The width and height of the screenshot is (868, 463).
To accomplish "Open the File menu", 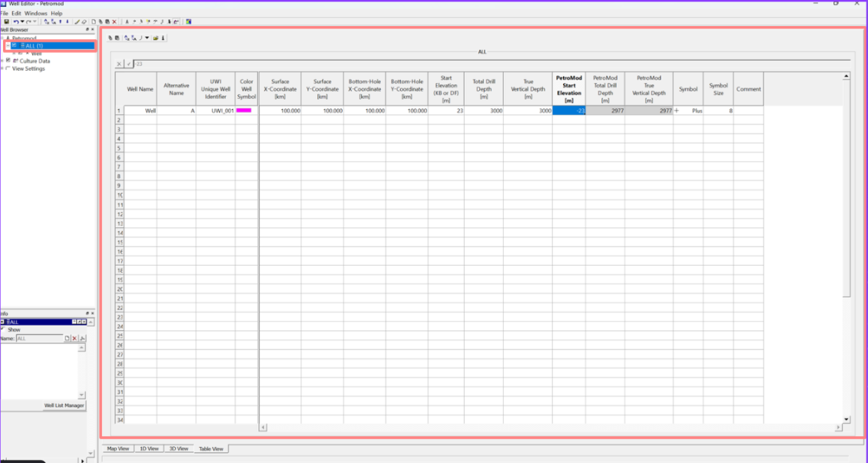I will [4, 13].
